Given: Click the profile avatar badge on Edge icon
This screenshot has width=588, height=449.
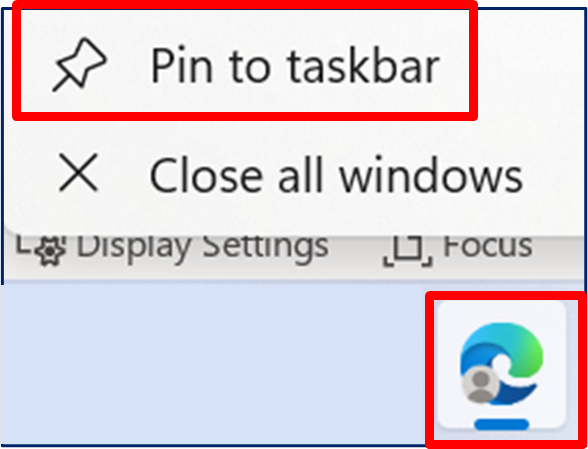Looking at the screenshot, I should coord(480,385).
